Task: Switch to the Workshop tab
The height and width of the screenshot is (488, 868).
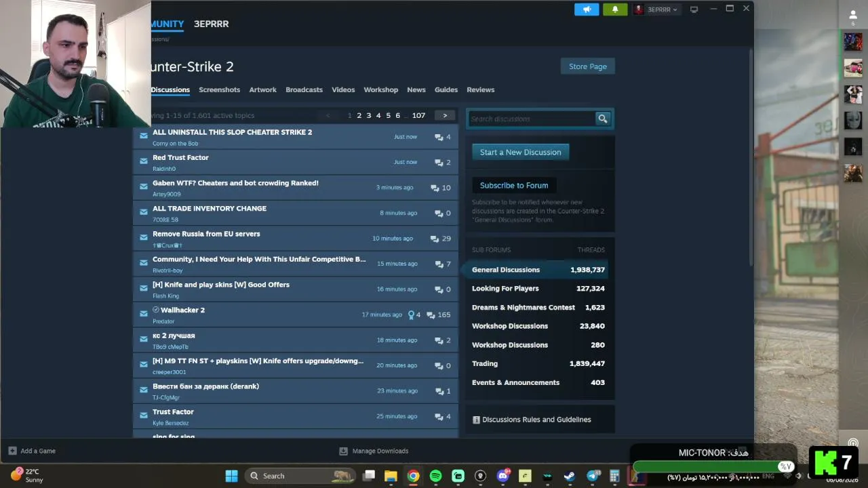Action: click(x=380, y=89)
